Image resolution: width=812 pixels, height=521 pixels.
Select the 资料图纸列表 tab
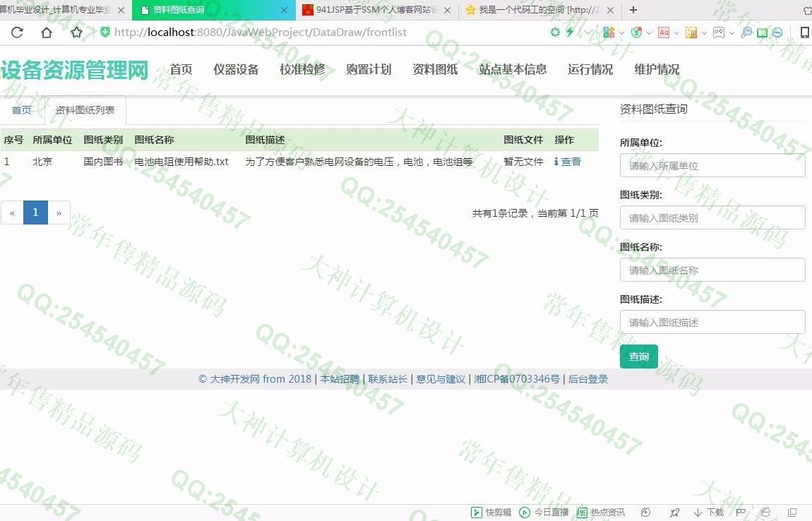pyautogui.click(x=85, y=110)
